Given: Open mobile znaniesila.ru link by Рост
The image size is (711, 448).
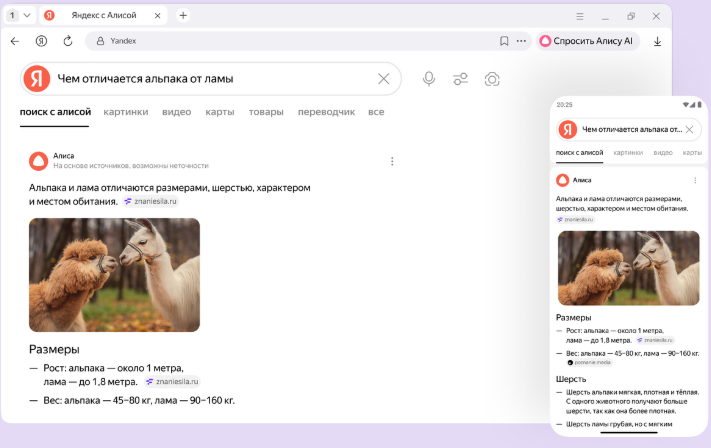Looking at the screenshot, I should click(655, 340).
